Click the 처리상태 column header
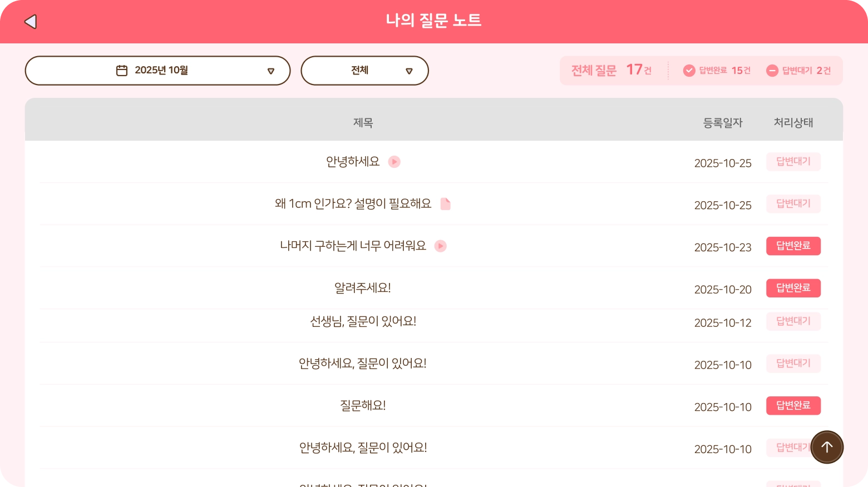 pyautogui.click(x=793, y=123)
